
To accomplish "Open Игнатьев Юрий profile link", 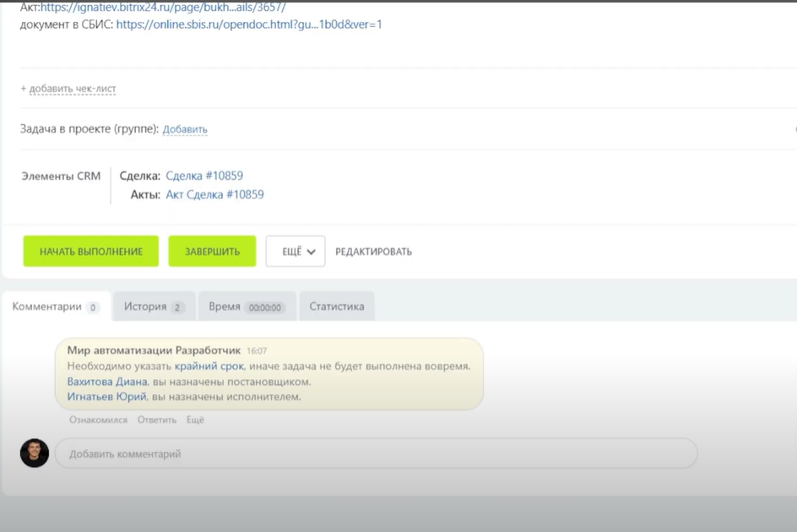I will (106, 397).
